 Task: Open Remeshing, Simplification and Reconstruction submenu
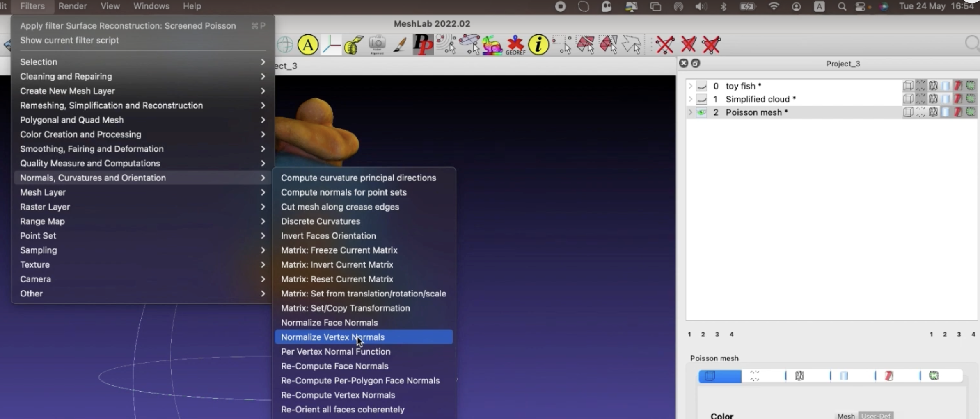coord(142,105)
